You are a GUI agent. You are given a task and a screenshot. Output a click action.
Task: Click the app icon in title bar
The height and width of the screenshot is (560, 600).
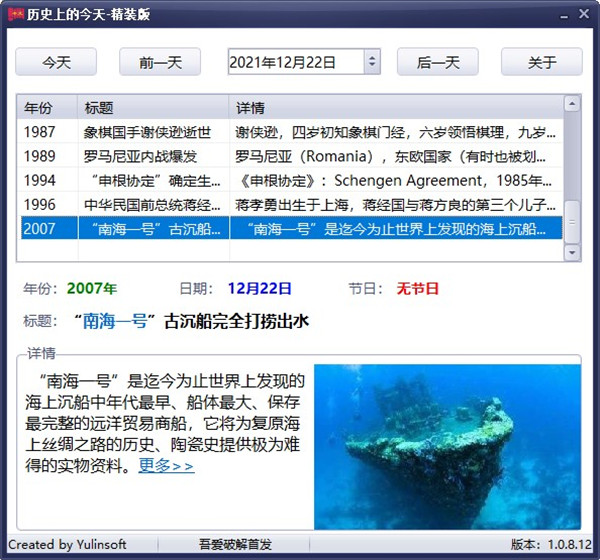tap(16, 14)
